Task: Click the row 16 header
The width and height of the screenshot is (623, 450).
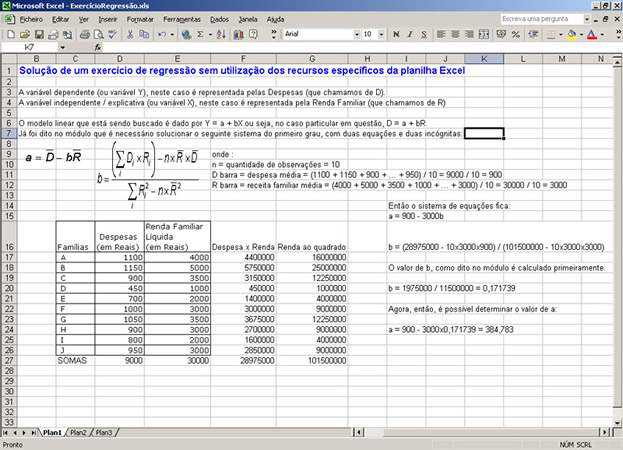Action: point(8,245)
